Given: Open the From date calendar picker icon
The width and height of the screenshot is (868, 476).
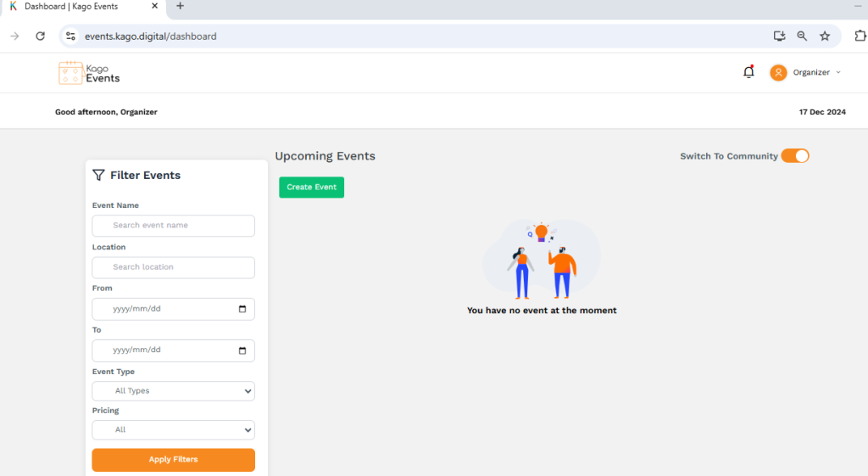Looking at the screenshot, I should (242, 309).
